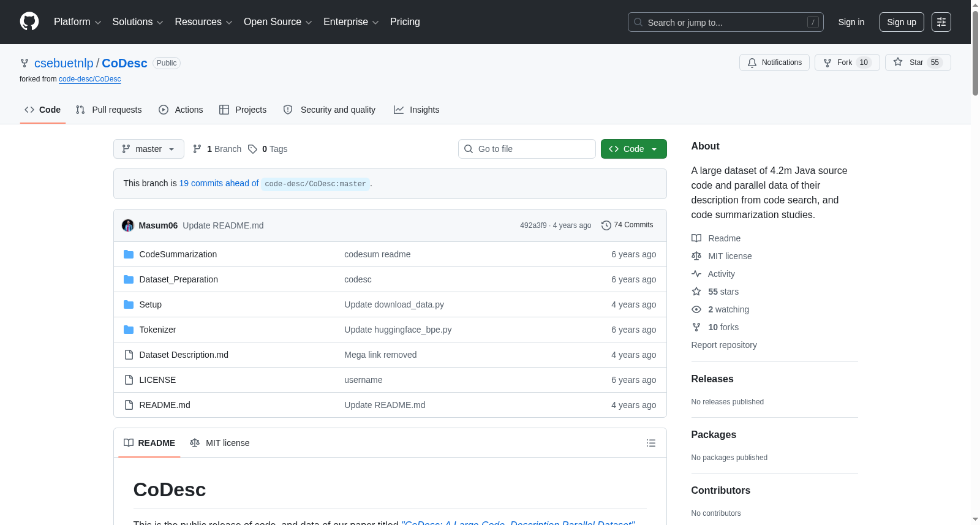Click the tag icon next to Tags
The height and width of the screenshot is (525, 980).
click(x=252, y=149)
